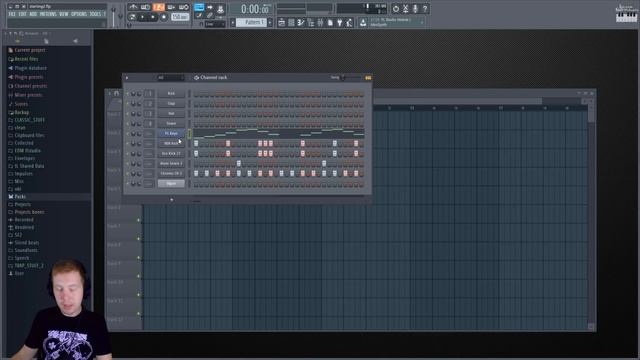Click the download arrow icon beside hint panel
The width and height of the screenshot is (640, 360).
[363, 23]
